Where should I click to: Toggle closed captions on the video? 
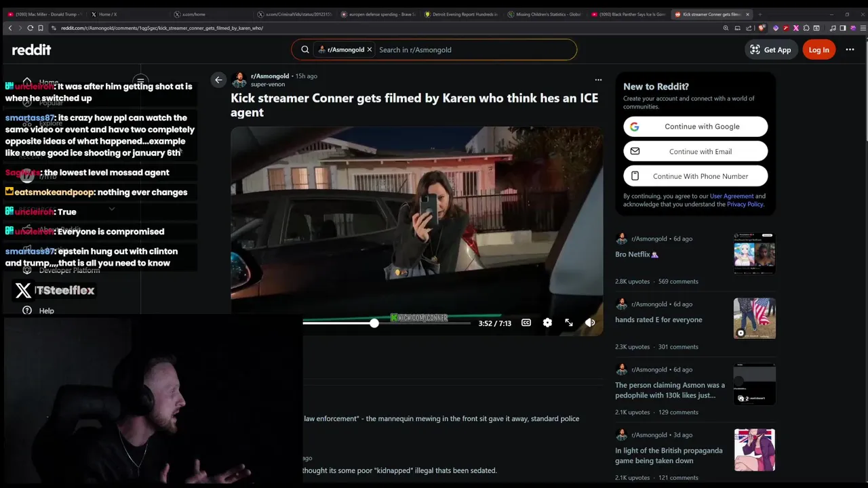click(x=526, y=323)
